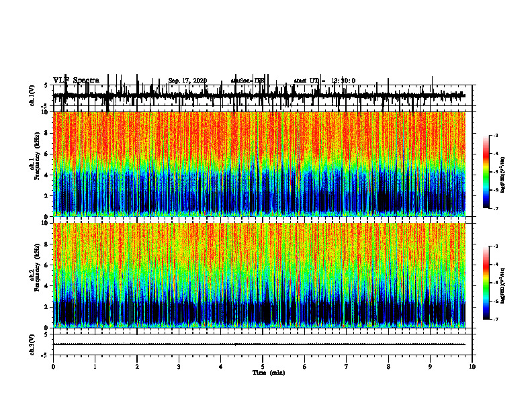Click the ch.1 frequency tick label "8"
Image resolution: width=532 pixels, height=411 pixels.
[x=46, y=133]
